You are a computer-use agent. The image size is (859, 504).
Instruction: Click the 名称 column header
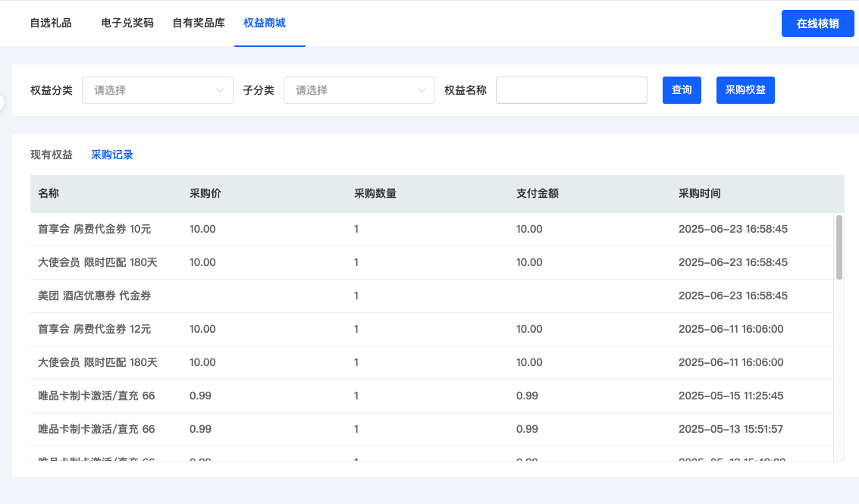(x=49, y=193)
